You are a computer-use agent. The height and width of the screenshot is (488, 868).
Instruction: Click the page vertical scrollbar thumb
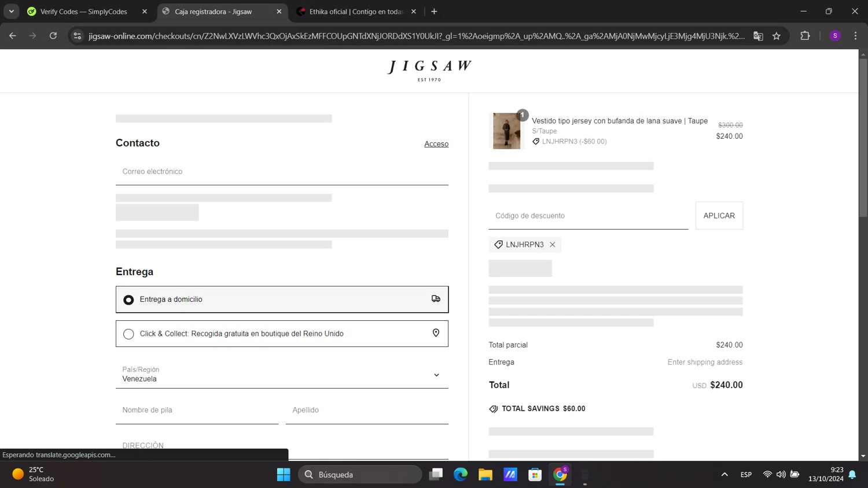pyautogui.click(x=863, y=139)
